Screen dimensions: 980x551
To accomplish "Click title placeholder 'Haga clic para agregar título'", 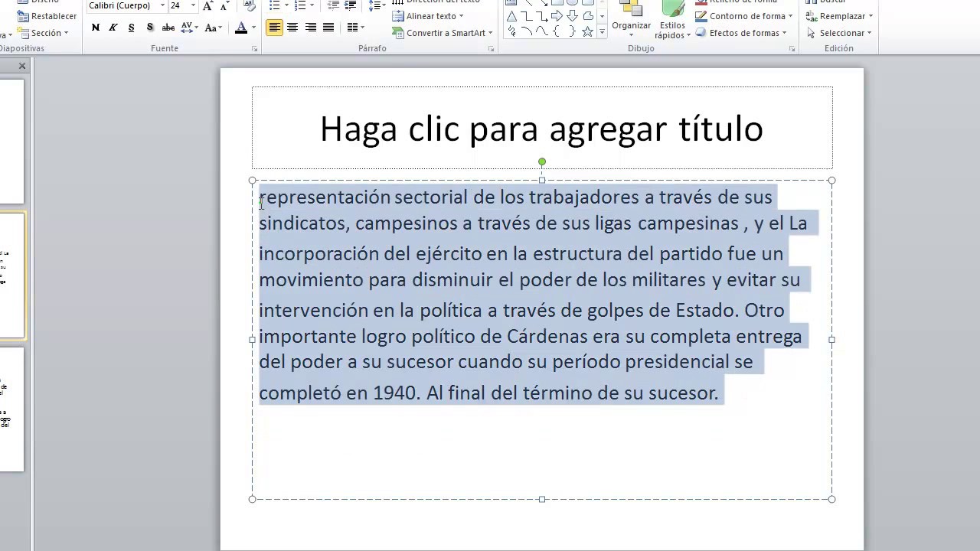I will pos(541,128).
